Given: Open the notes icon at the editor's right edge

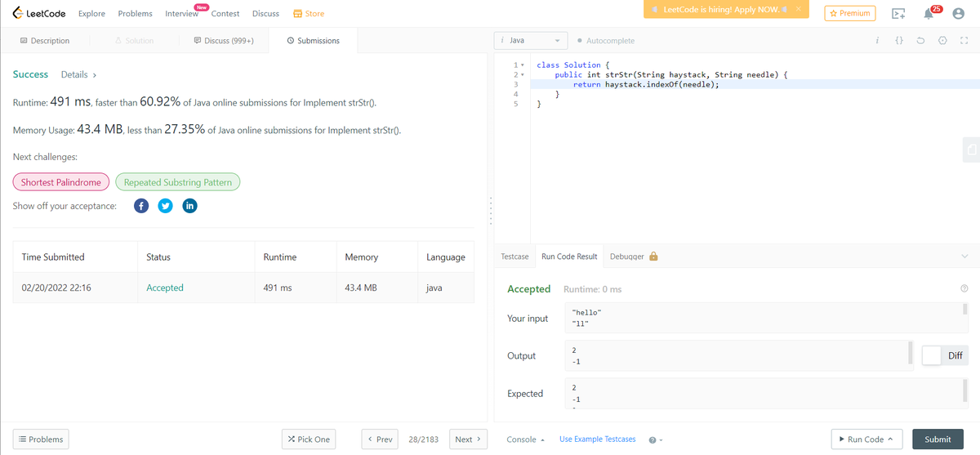Looking at the screenshot, I should (x=972, y=149).
